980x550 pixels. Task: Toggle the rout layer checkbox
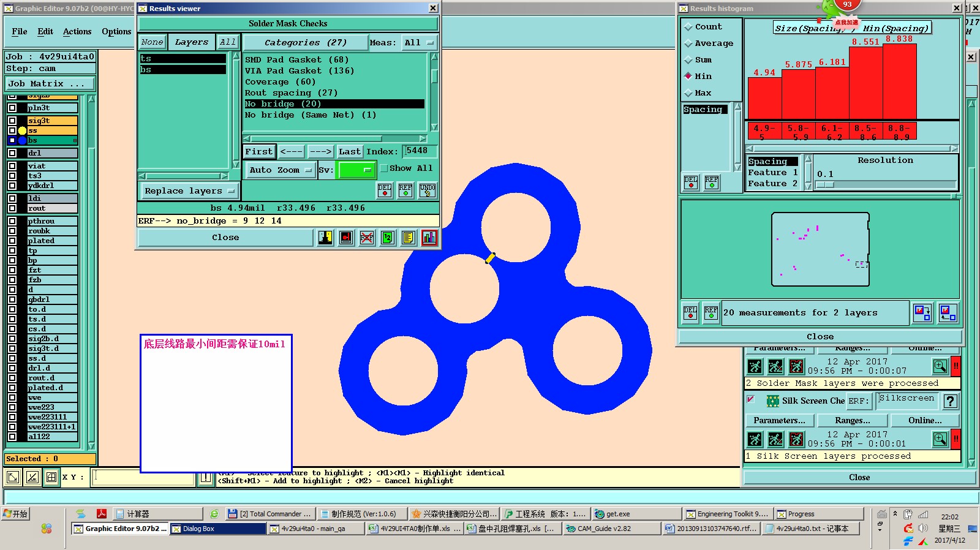tap(12, 208)
